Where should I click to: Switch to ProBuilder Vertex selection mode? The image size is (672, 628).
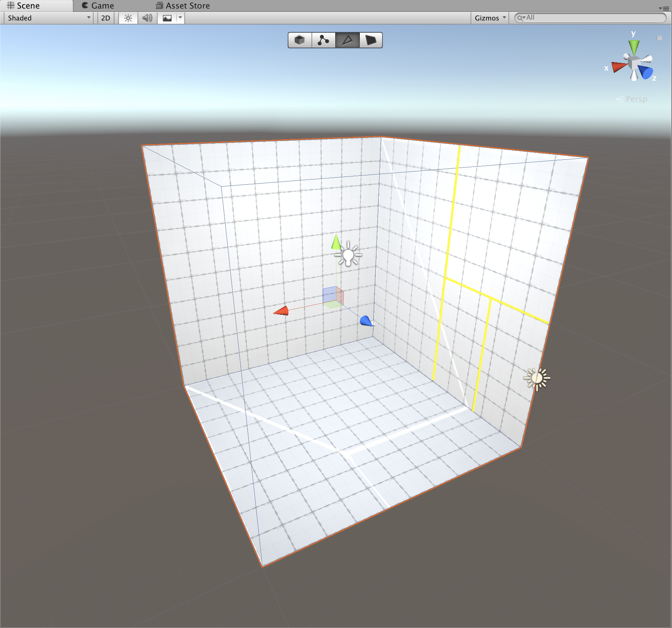[x=323, y=40]
